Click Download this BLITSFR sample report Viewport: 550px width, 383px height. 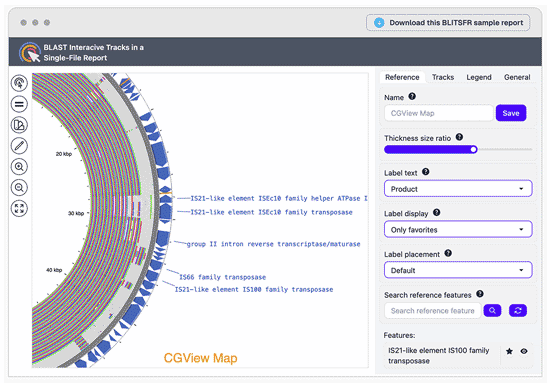pyautogui.click(x=448, y=23)
